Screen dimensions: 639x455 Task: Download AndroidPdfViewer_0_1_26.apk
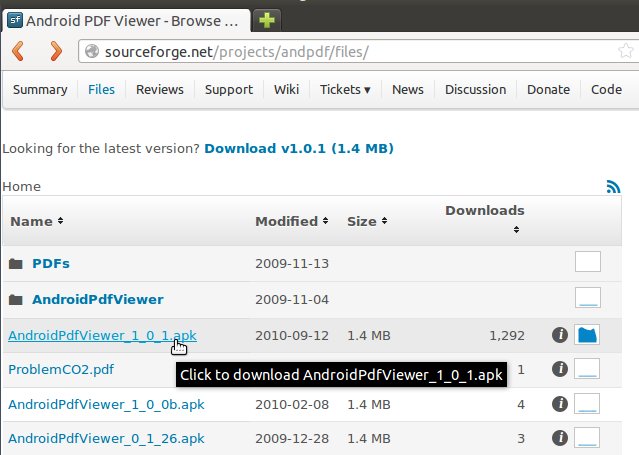106,438
